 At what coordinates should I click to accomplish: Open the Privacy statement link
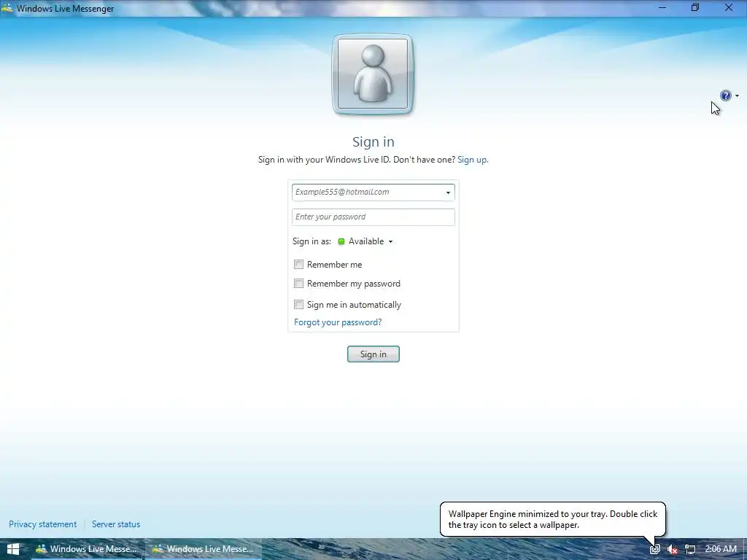coord(42,524)
